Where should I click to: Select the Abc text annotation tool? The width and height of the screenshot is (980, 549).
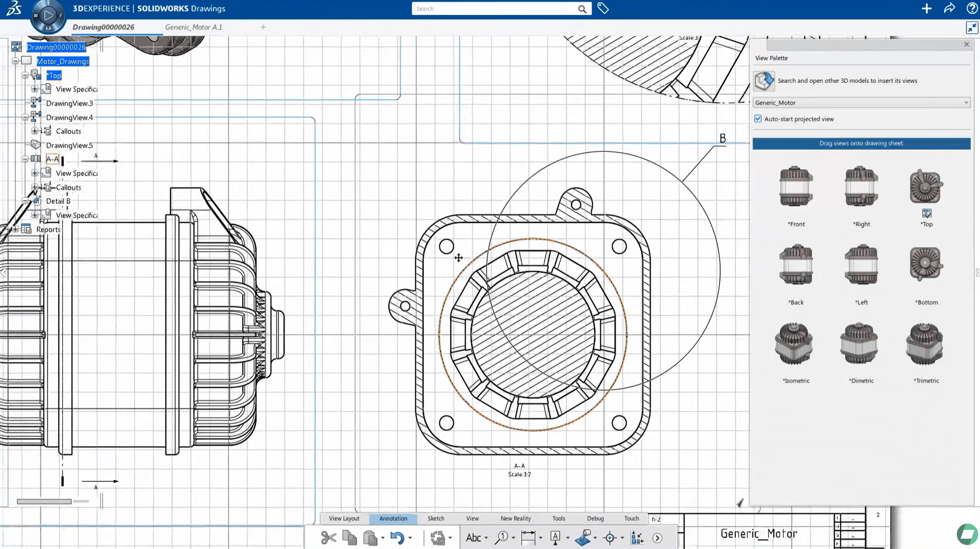click(473, 538)
